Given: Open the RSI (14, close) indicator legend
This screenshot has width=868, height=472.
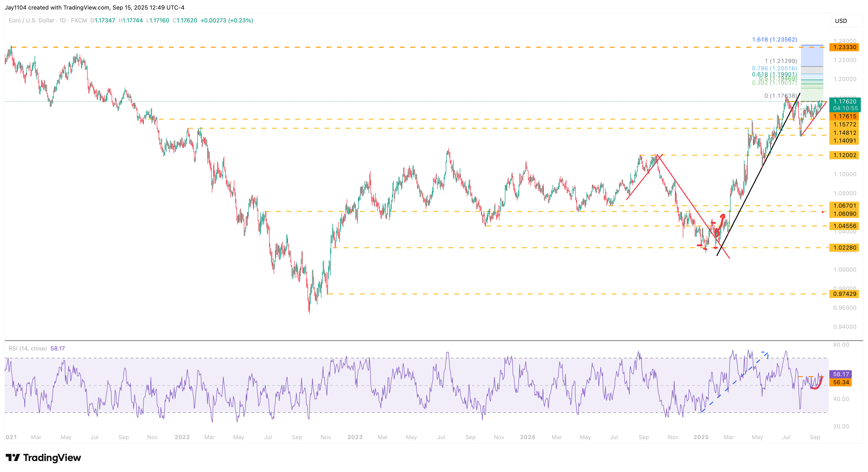Looking at the screenshot, I should click(28, 349).
